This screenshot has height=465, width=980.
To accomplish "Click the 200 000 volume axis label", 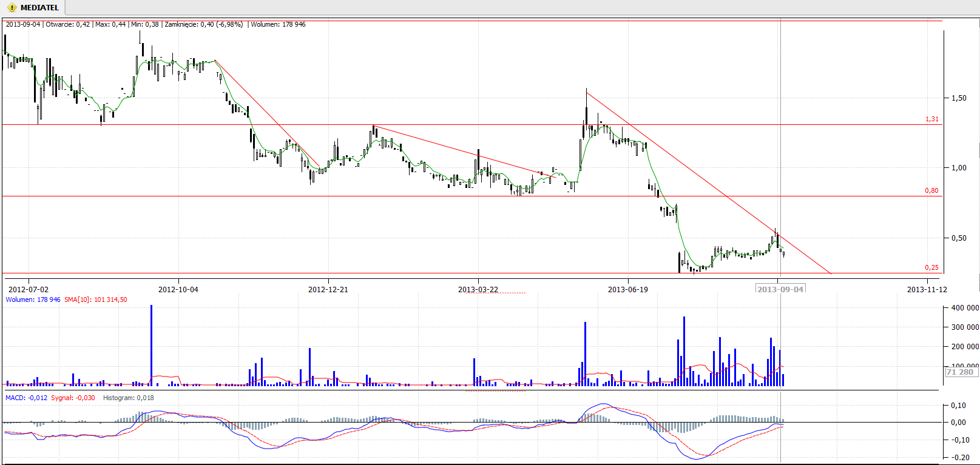I will [965, 347].
